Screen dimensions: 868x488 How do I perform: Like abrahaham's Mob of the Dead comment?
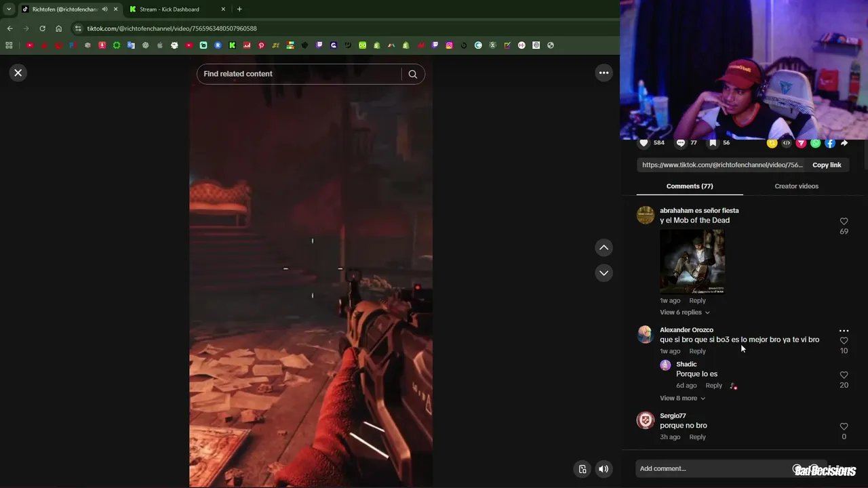[844, 222]
